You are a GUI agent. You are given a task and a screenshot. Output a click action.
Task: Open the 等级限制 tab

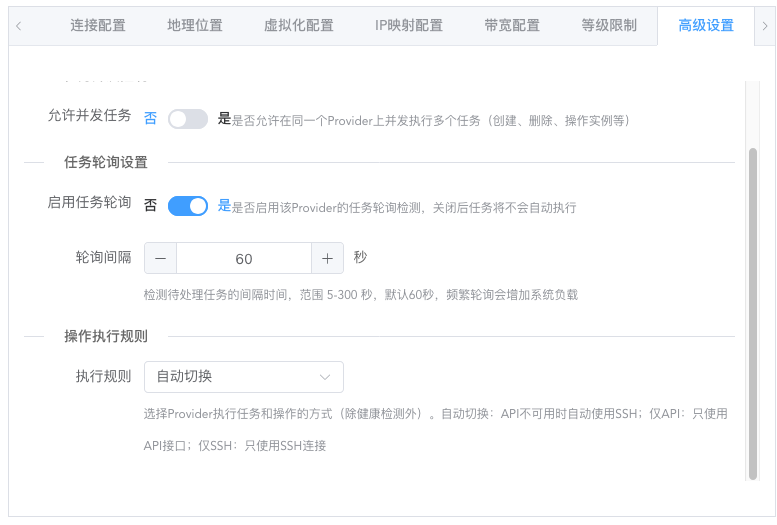click(609, 26)
